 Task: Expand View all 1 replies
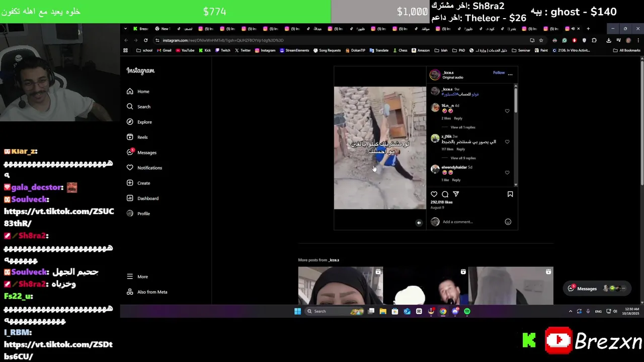click(463, 127)
